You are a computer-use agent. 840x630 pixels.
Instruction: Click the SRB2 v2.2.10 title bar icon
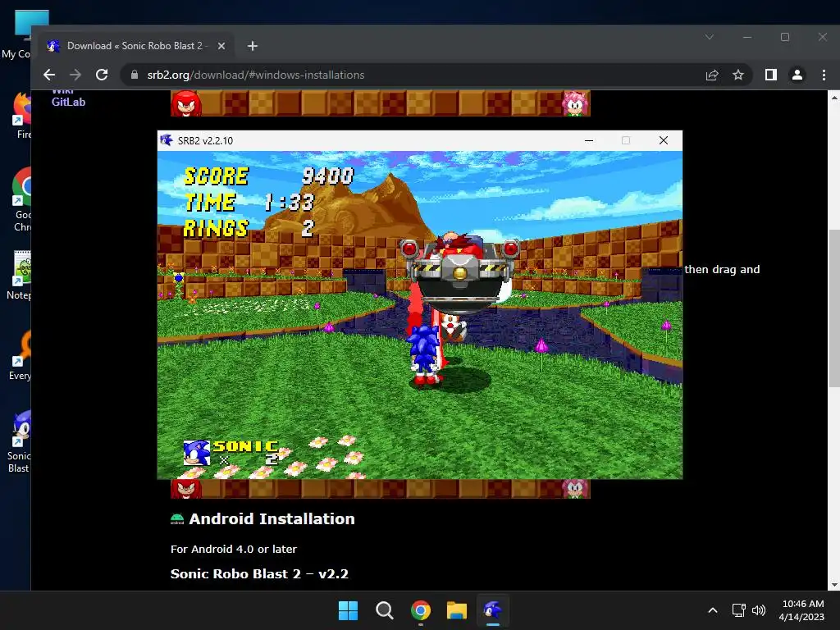[166, 140]
